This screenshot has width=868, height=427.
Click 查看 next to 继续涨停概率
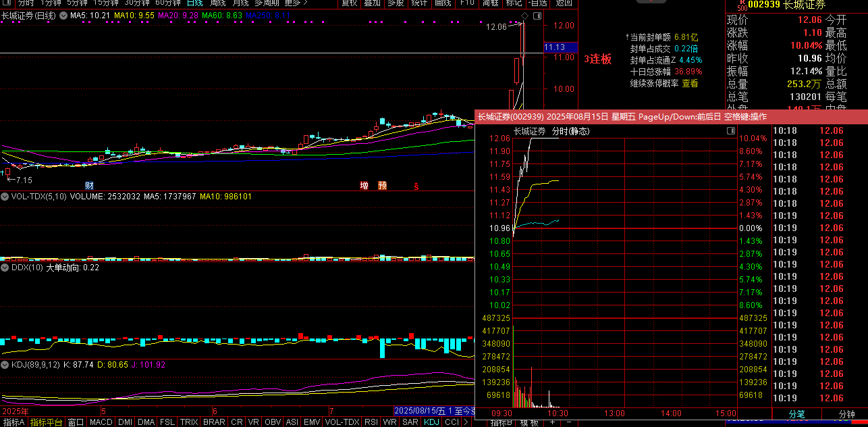690,84
